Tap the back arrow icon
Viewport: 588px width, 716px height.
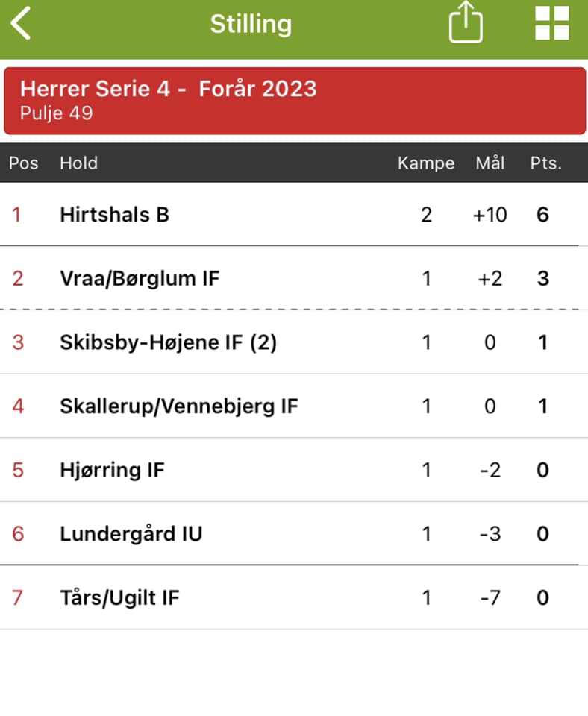click(x=21, y=24)
